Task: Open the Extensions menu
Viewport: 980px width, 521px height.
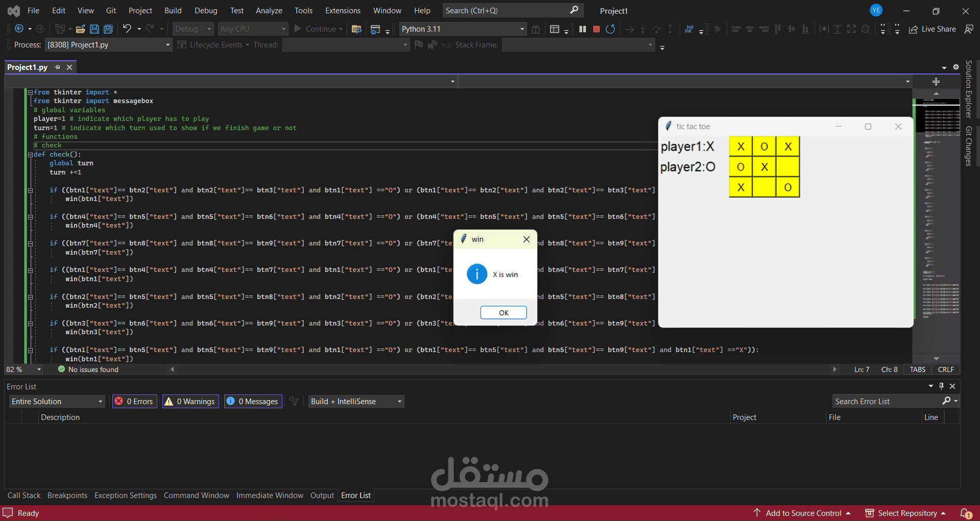Action: click(x=343, y=10)
